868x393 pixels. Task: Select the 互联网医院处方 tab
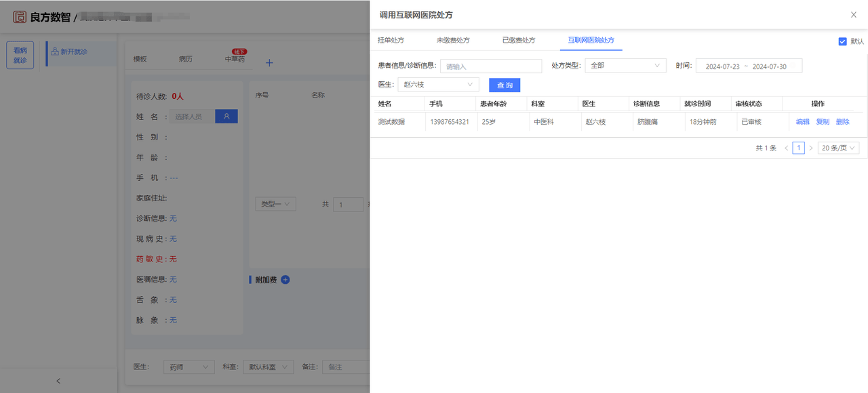591,40
